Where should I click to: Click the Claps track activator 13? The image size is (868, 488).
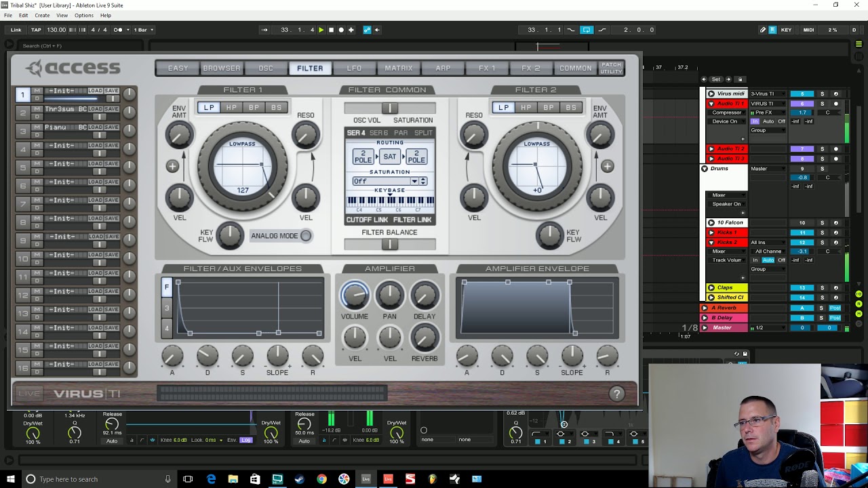(x=802, y=287)
